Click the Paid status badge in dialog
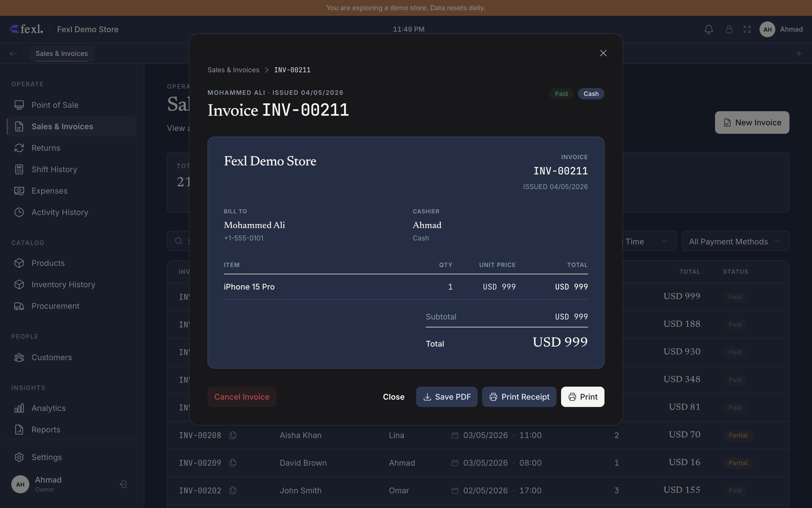The height and width of the screenshot is (508, 812). pos(561,94)
